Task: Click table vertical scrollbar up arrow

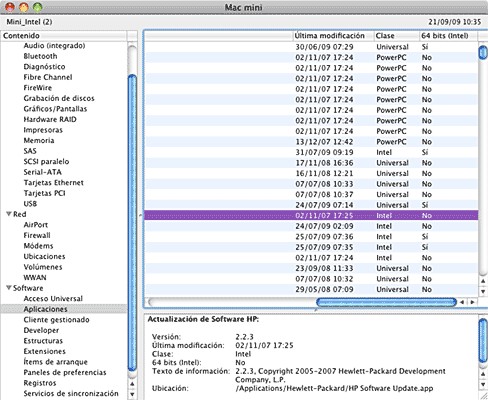Action: [x=483, y=281]
